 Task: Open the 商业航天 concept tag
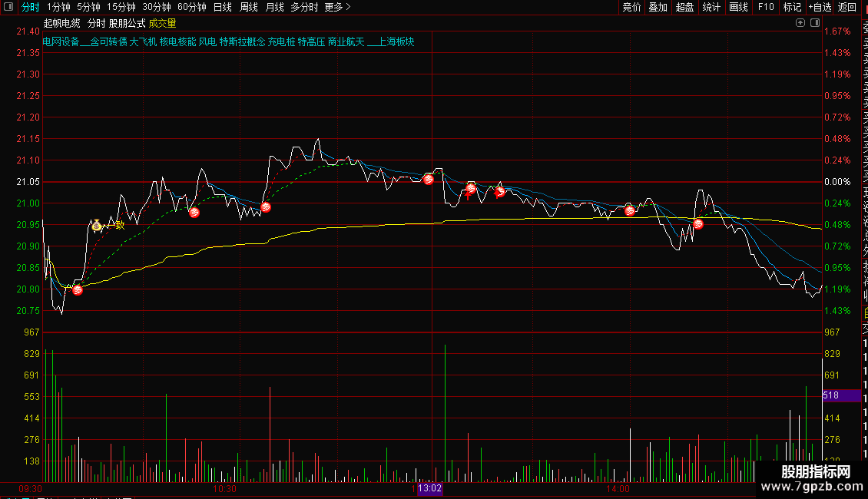tap(346, 41)
